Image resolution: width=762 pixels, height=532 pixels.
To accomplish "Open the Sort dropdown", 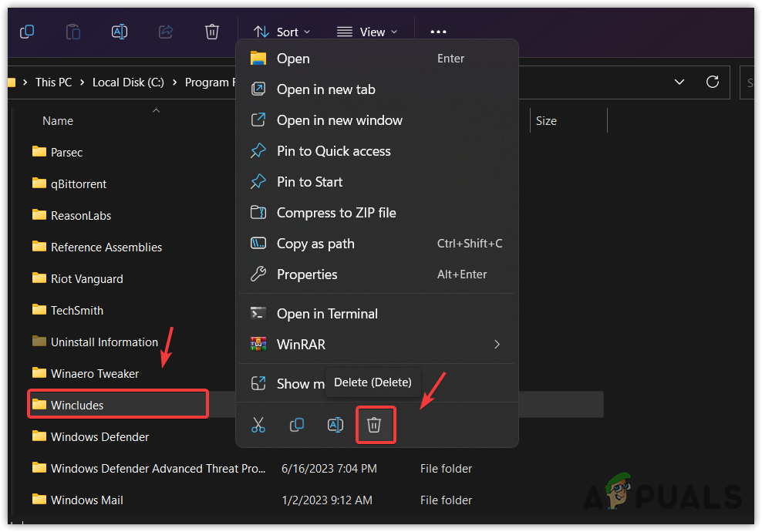I will [282, 32].
